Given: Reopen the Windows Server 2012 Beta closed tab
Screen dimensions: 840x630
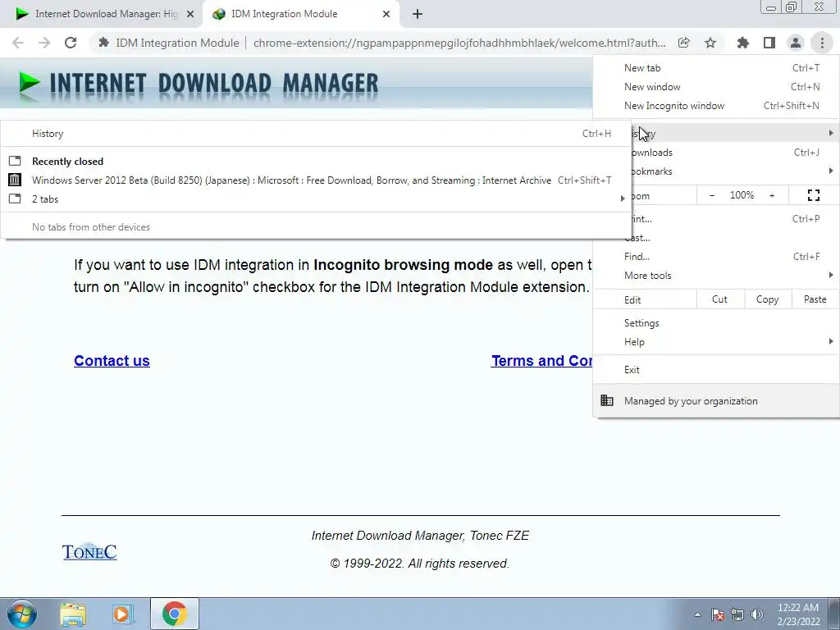Looking at the screenshot, I should click(316, 180).
